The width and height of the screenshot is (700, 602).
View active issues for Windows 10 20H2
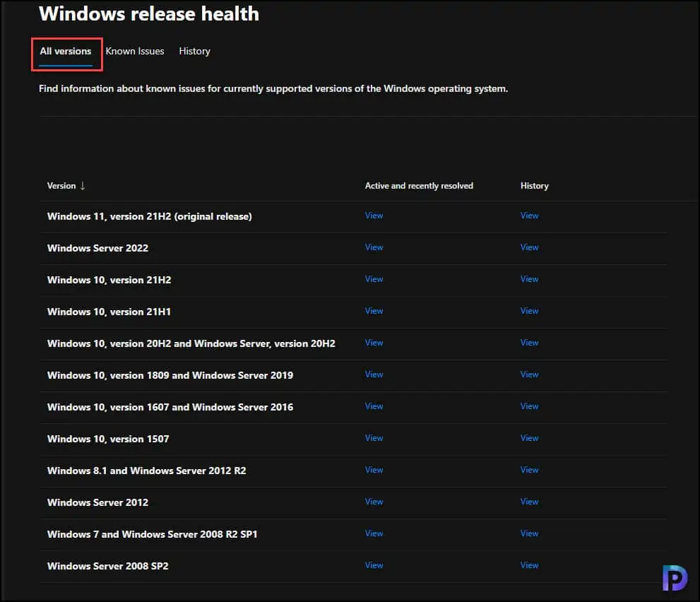[x=374, y=343]
